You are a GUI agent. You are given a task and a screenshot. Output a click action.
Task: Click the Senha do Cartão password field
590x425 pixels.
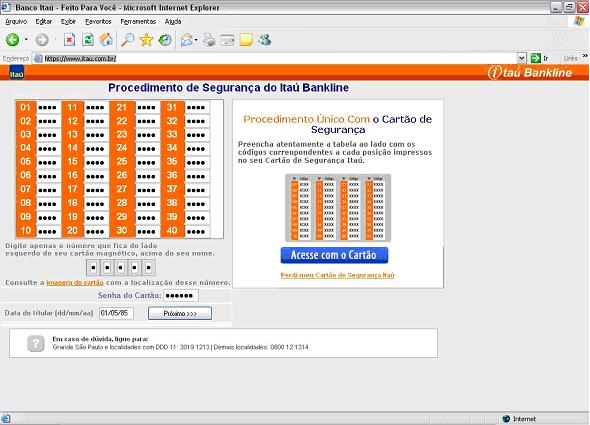pos(181,296)
